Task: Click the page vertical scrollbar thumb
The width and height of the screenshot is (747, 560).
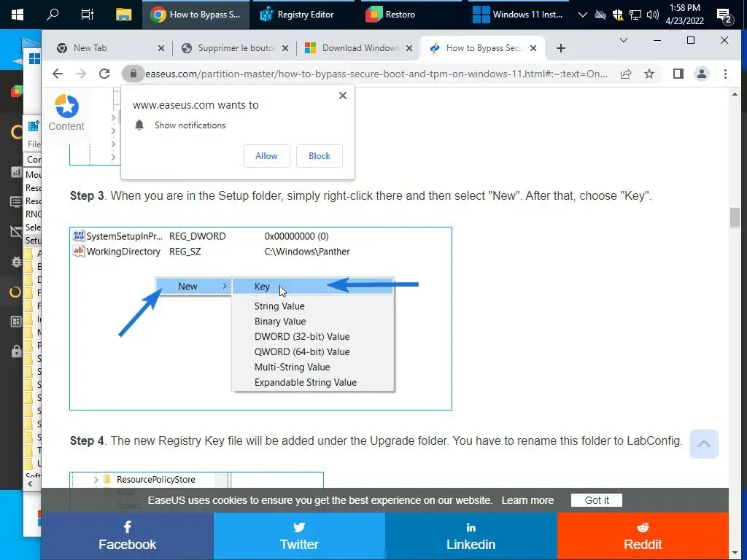Action: [735, 217]
